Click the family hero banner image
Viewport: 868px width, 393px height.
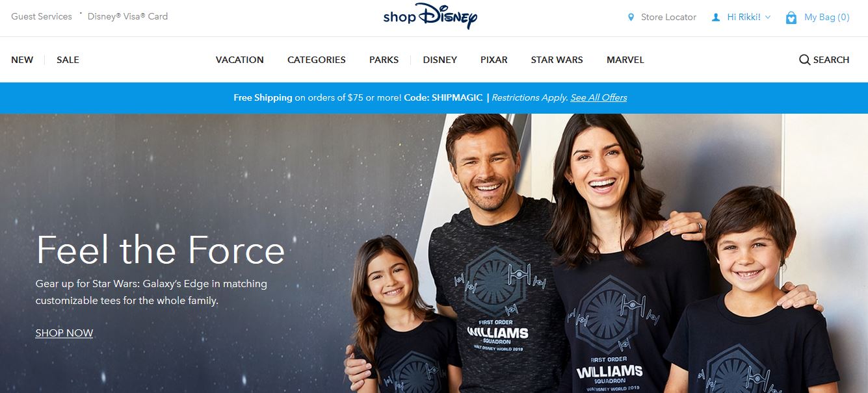click(434, 253)
